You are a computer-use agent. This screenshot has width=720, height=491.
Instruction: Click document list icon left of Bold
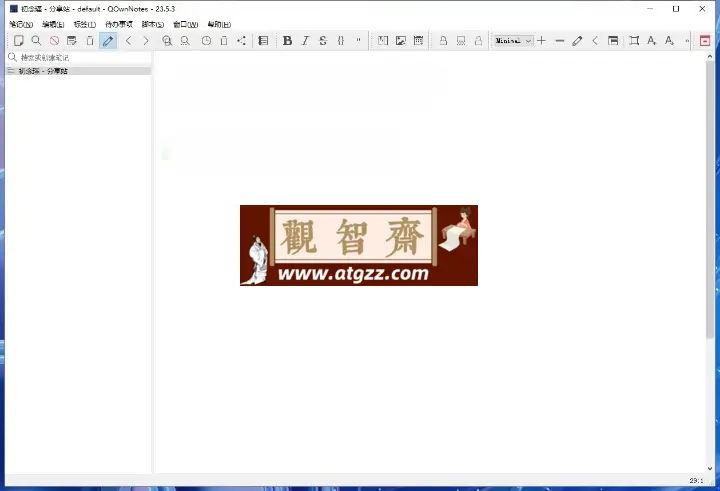[x=263, y=41]
